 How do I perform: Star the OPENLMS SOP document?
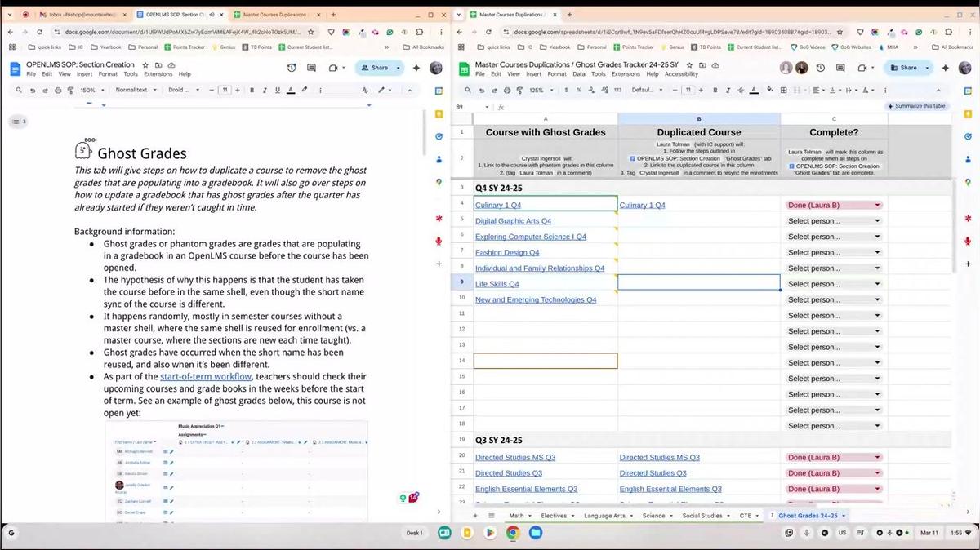[145, 64]
